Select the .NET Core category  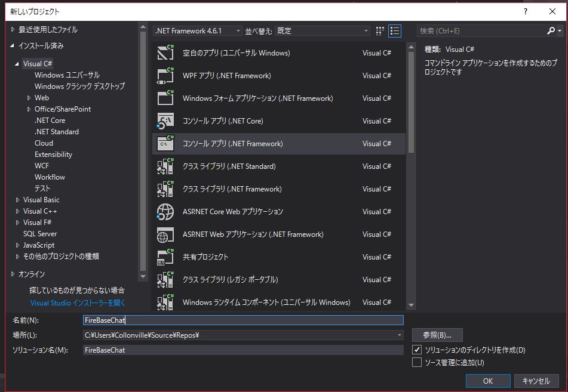(50, 120)
